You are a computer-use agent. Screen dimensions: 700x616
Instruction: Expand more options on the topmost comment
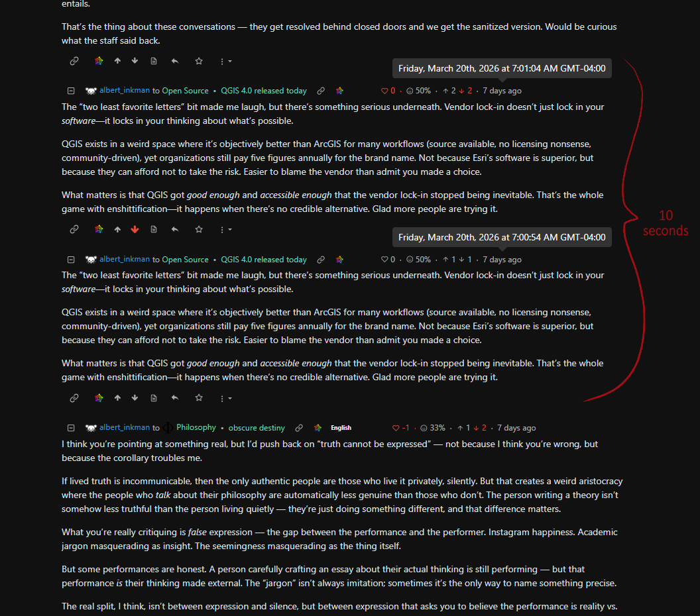coord(225,62)
